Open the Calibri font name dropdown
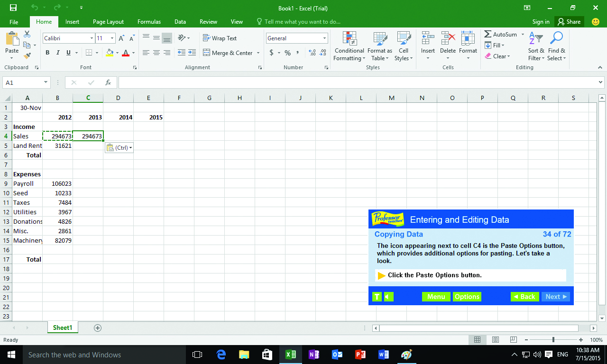The image size is (607, 364). (92, 38)
